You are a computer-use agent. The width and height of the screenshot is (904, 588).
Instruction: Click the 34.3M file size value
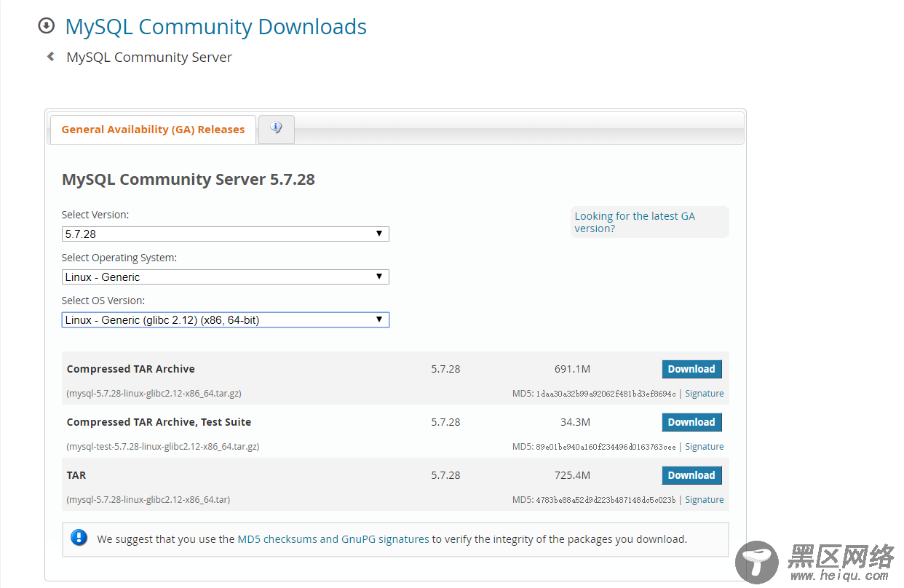[x=575, y=422]
